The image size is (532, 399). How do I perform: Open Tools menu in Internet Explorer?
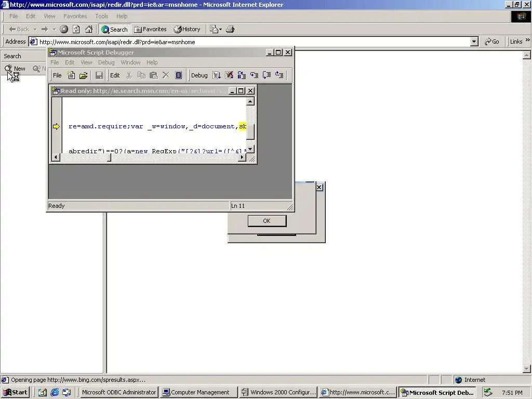(x=101, y=16)
